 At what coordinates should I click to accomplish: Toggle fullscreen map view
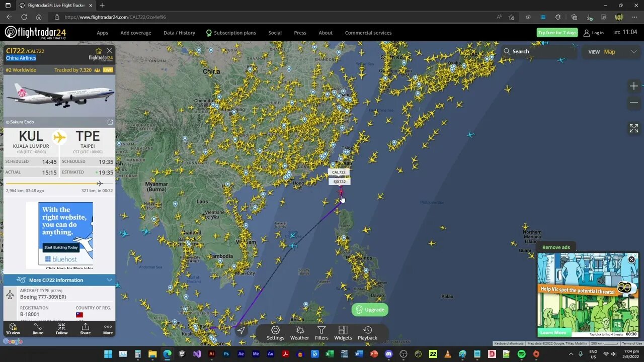coord(634,128)
